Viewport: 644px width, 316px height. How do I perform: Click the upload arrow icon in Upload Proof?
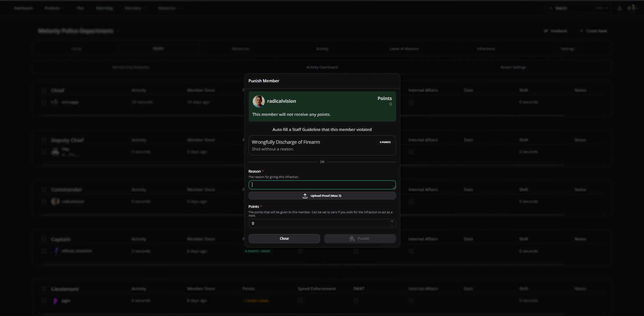[x=305, y=196]
